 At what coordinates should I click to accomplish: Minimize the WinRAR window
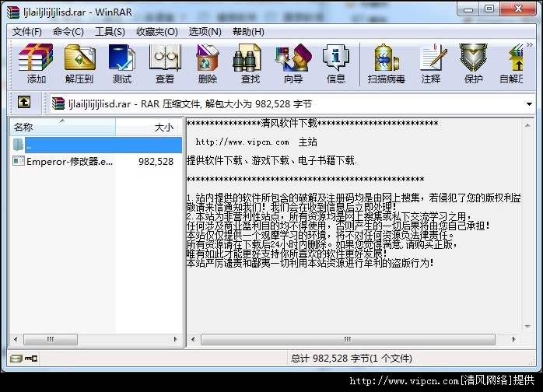(x=468, y=9)
